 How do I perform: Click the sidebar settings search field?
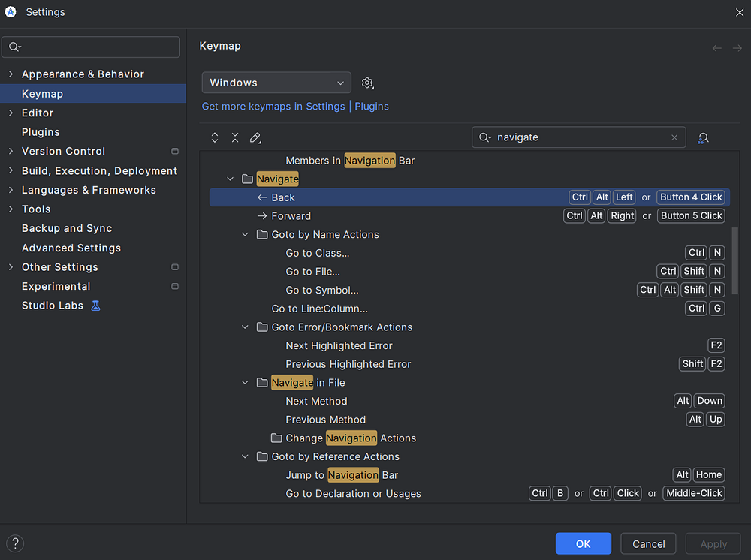(91, 47)
